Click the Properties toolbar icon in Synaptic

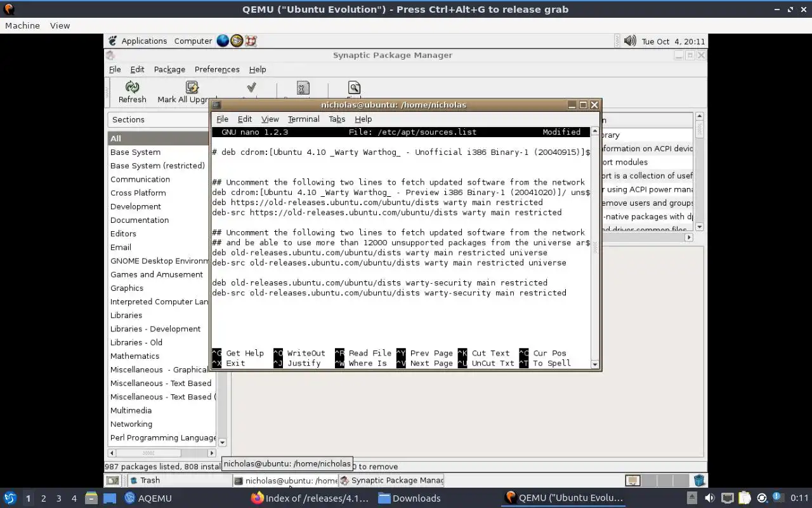click(303, 88)
